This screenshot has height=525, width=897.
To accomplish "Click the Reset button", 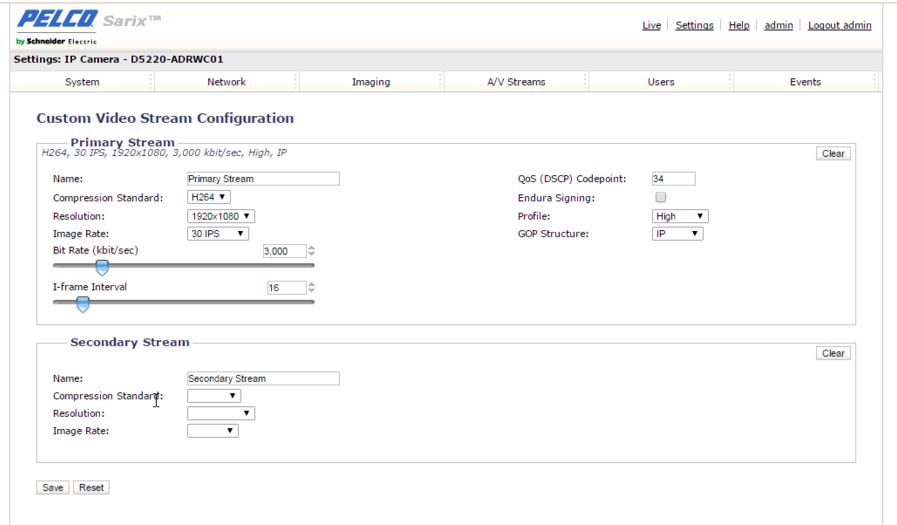I will click(91, 488).
